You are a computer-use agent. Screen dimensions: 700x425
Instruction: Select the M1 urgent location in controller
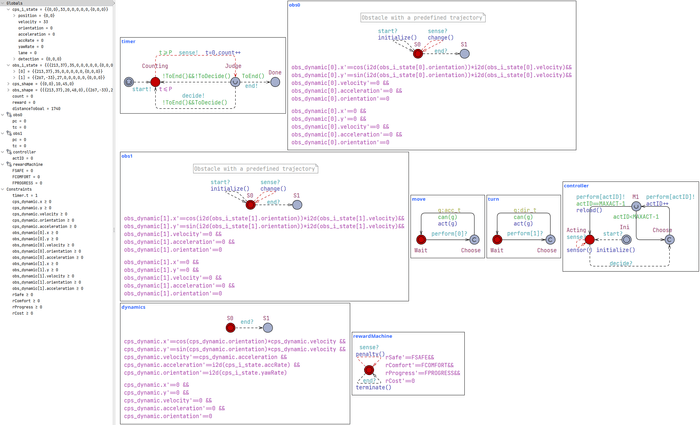click(636, 206)
